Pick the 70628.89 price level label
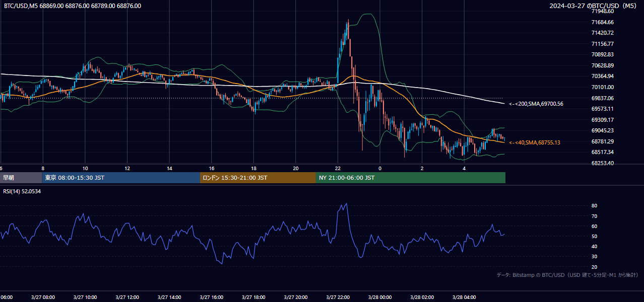 point(603,65)
